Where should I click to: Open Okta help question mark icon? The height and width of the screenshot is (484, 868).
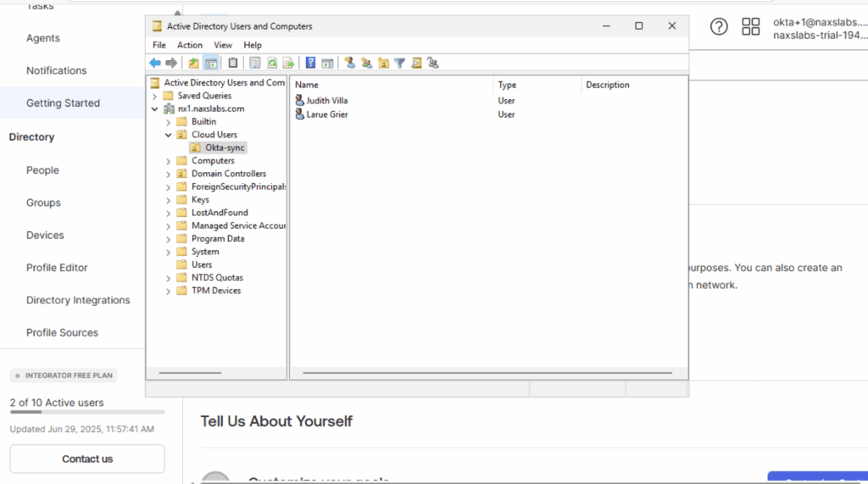(719, 26)
